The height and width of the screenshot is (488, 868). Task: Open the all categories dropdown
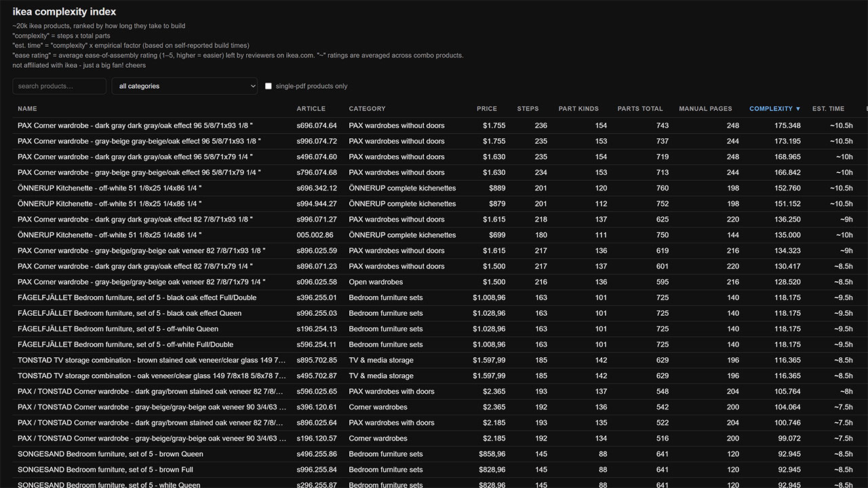[184, 86]
